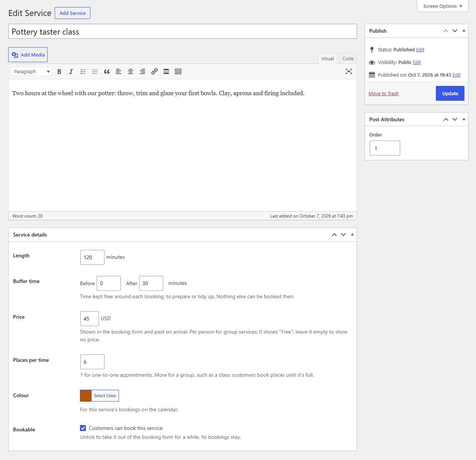Click the Places per time field
The height and width of the screenshot is (460, 476).
(92, 362)
